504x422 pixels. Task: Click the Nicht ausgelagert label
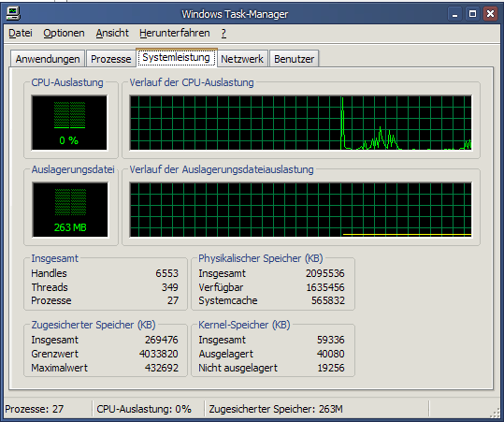(x=238, y=368)
